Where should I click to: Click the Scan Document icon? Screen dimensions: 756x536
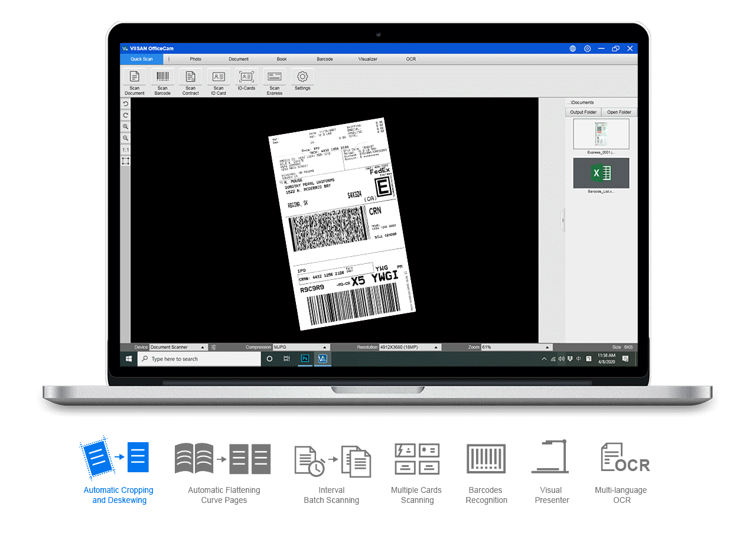click(x=134, y=80)
